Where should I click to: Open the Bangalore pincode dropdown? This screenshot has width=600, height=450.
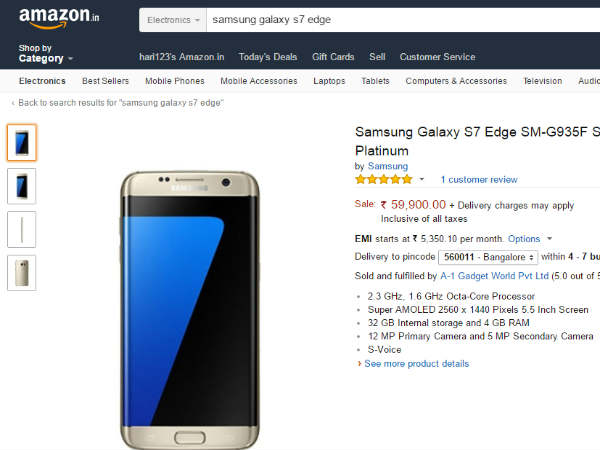tap(488, 257)
